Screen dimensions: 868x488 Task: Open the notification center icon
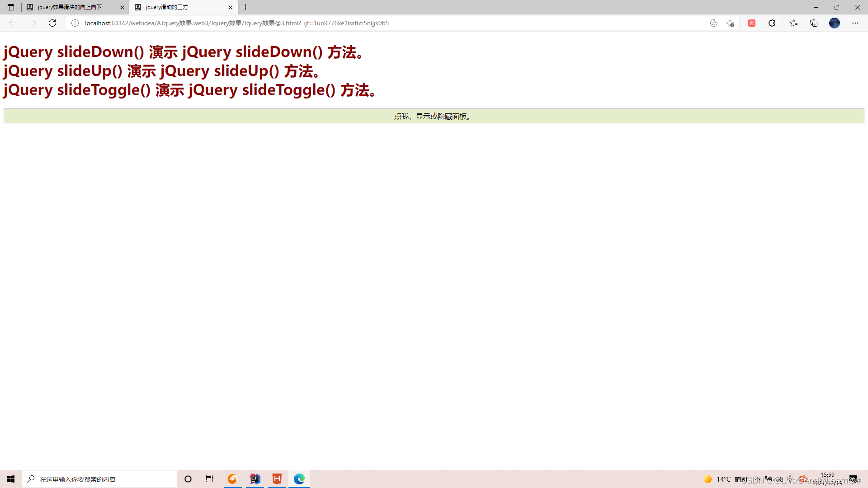[x=853, y=479]
